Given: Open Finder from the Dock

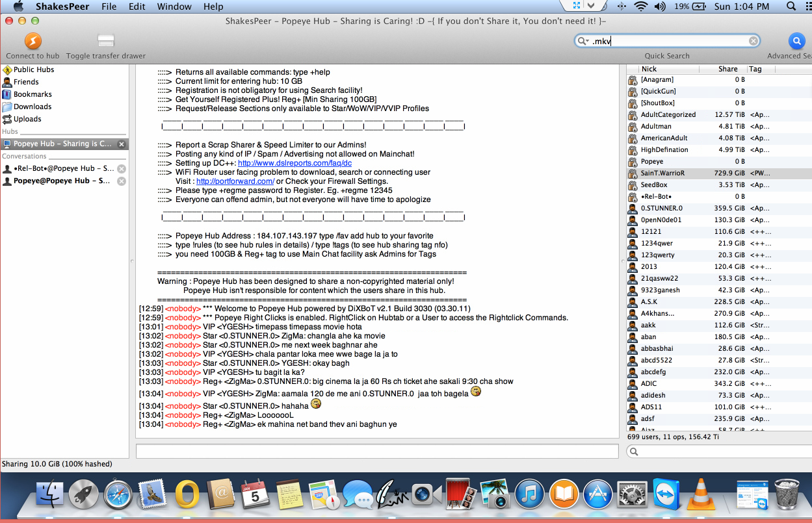Looking at the screenshot, I should [x=49, y=495].
